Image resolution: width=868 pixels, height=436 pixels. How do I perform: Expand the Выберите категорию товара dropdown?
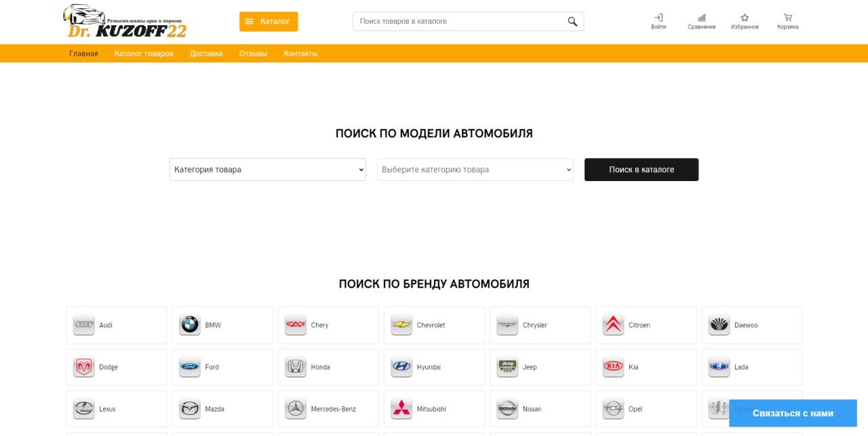pos(475,170)
